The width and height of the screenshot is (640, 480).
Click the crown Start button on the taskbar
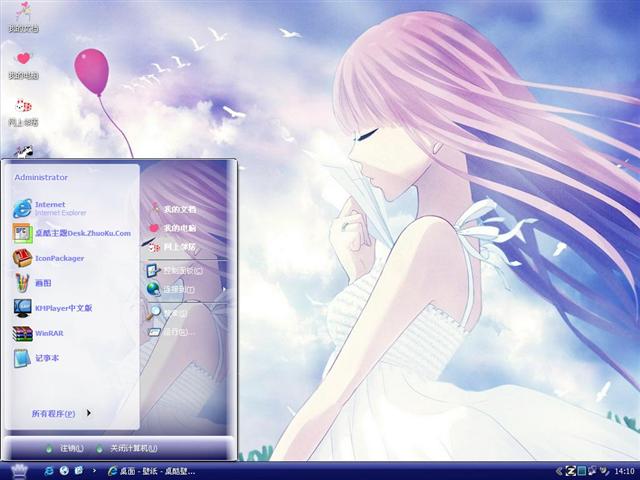pyautogui.click(x=18, y=471)
